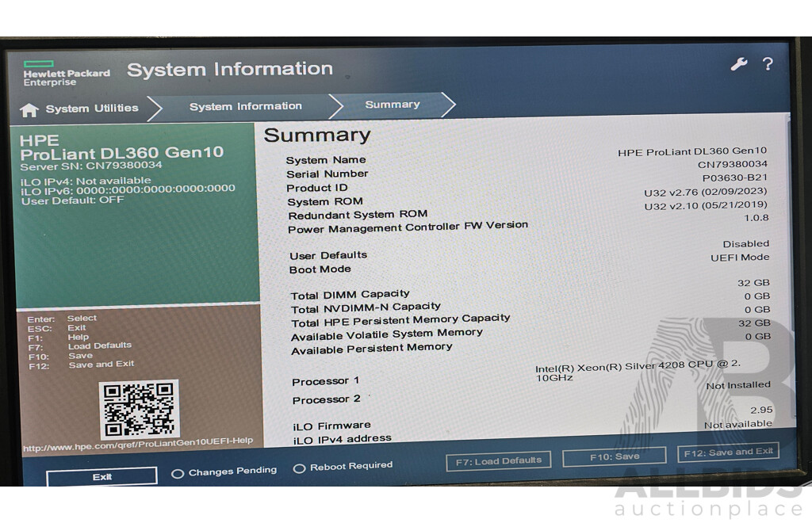This screenshot has width=812, height=523.
Task: Click the Summary page heading
Action: point(317,136)
